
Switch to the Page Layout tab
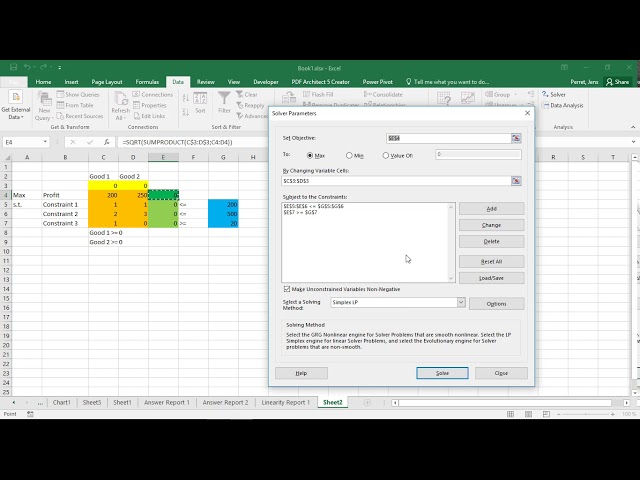[x=107, y=82]
